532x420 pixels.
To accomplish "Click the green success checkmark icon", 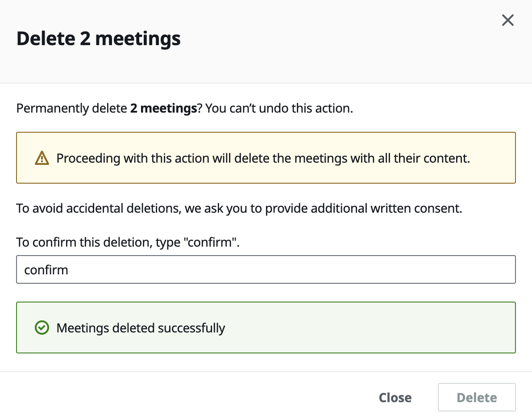I will [42, 328].
